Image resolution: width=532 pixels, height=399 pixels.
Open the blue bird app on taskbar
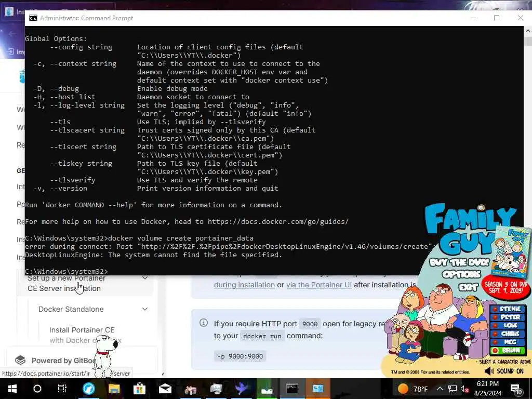(x=241, y=389)
